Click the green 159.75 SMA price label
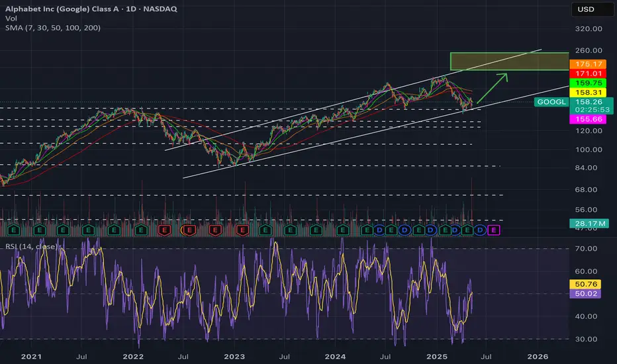This screenshot has height=364, width=617. [588, 83]
